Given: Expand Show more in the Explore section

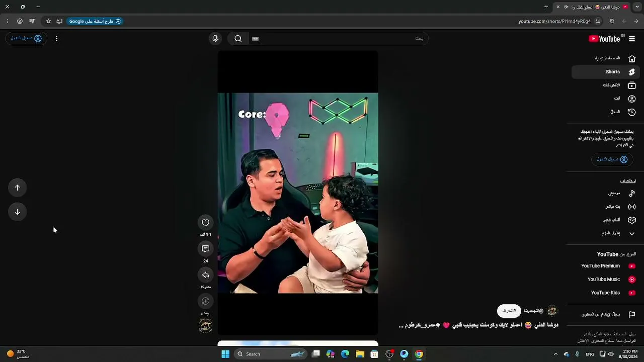Looking at the screenshot, I should [606, 233].
